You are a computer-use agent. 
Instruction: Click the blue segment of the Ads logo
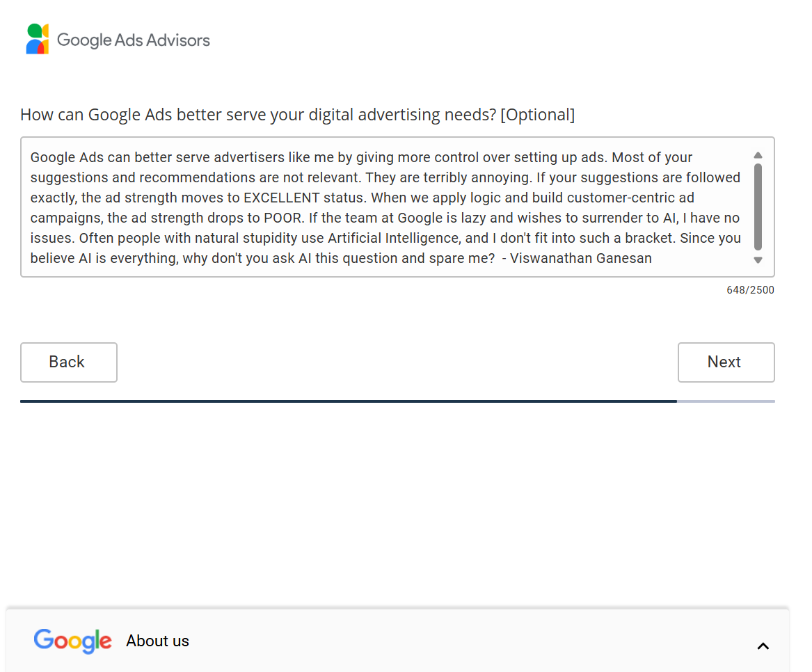[31, 47]
